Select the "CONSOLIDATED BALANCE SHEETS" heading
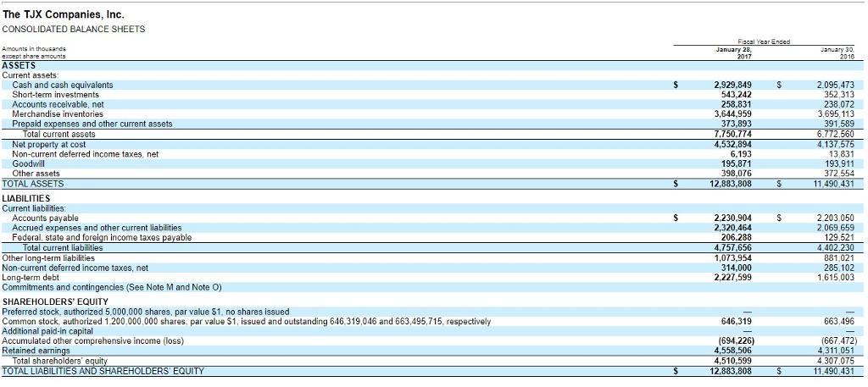The width and height of the screenshot is (868, 387). [x=75, y=30]
